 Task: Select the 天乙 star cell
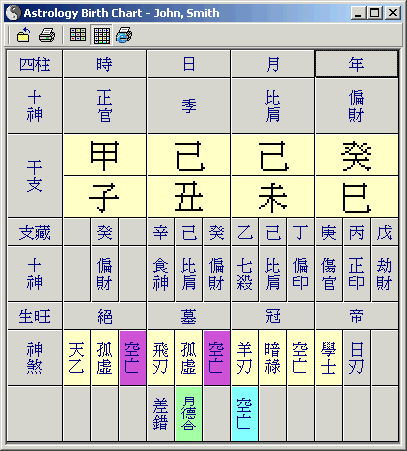coord(77,358)
